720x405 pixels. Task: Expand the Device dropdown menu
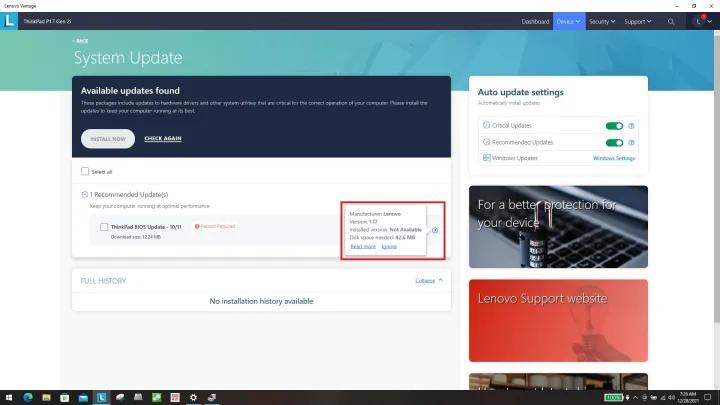[569, 22]
